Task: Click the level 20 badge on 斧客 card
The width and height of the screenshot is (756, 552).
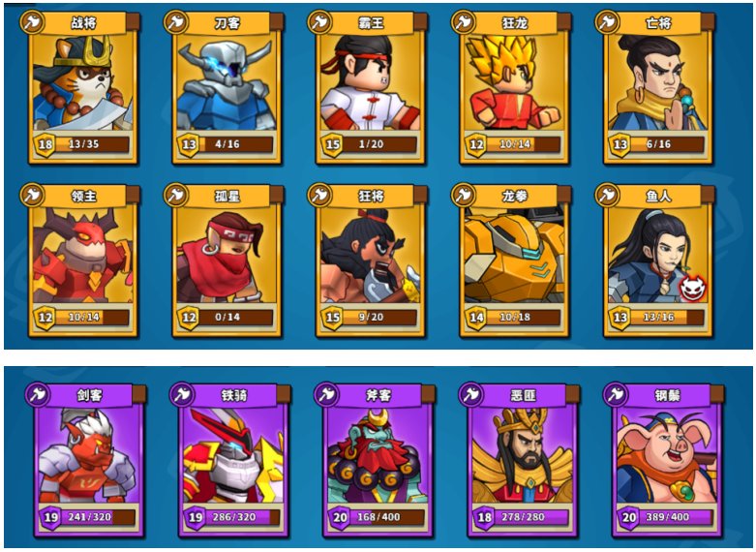Action: point(340,517)
